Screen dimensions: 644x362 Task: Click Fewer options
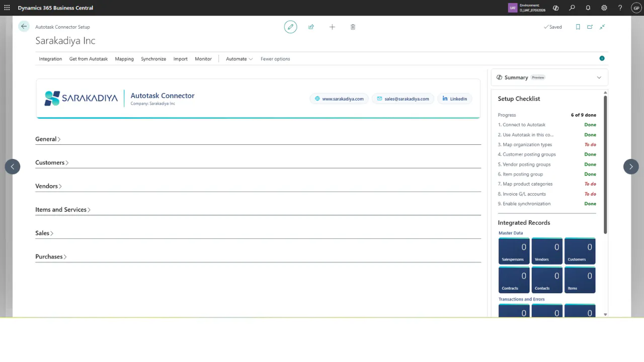tap(275, 59)
